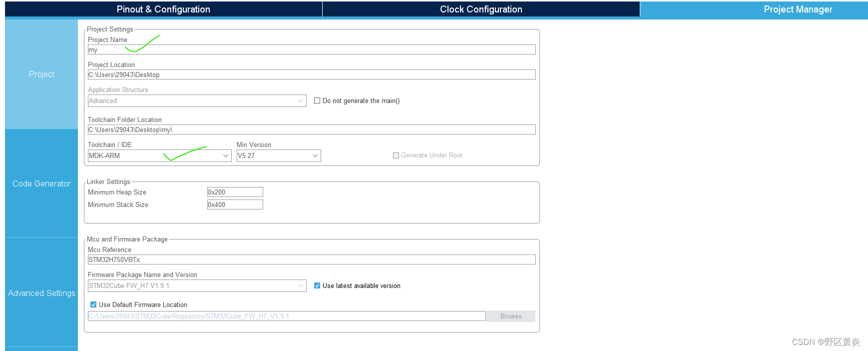Click the Mcu Reference field
Screen dimensions: 868x351
click(312, 259)
